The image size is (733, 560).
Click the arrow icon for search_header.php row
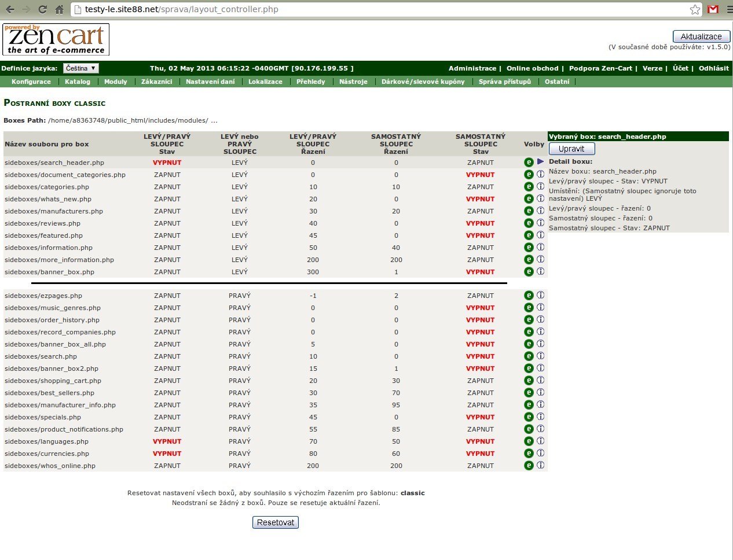coord(540,162)
